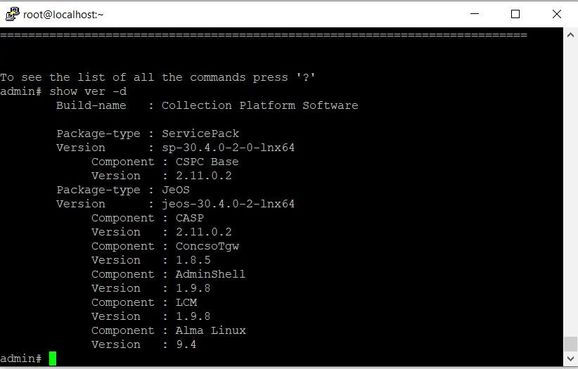This screenshot has width=578, height=369.
Task: Click the scrollbar up arrow
Action: [x=570, y=35]
